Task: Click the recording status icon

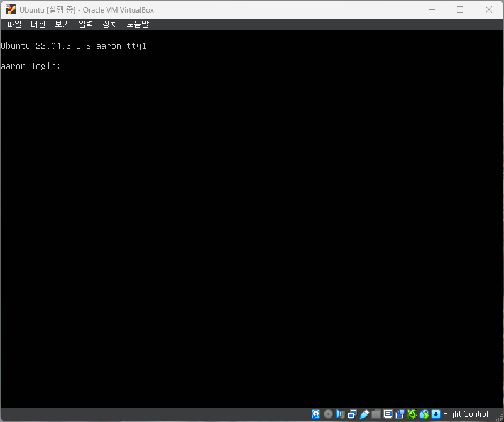Action: coord(400,414)
